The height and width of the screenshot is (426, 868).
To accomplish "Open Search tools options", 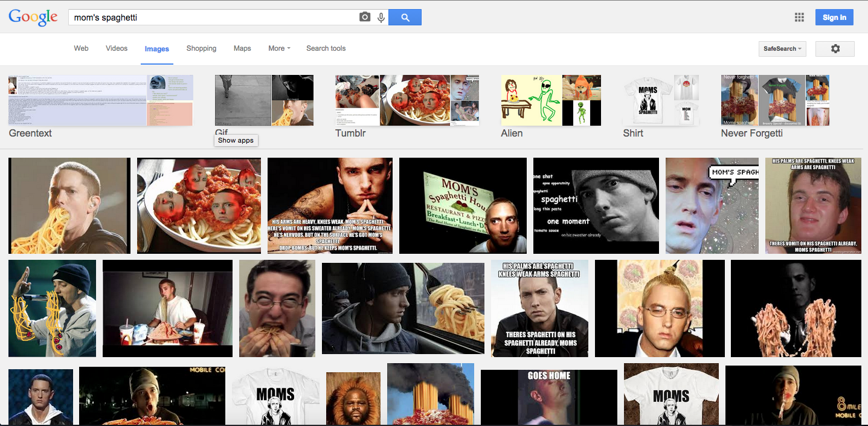I will [x=326, y=48].
